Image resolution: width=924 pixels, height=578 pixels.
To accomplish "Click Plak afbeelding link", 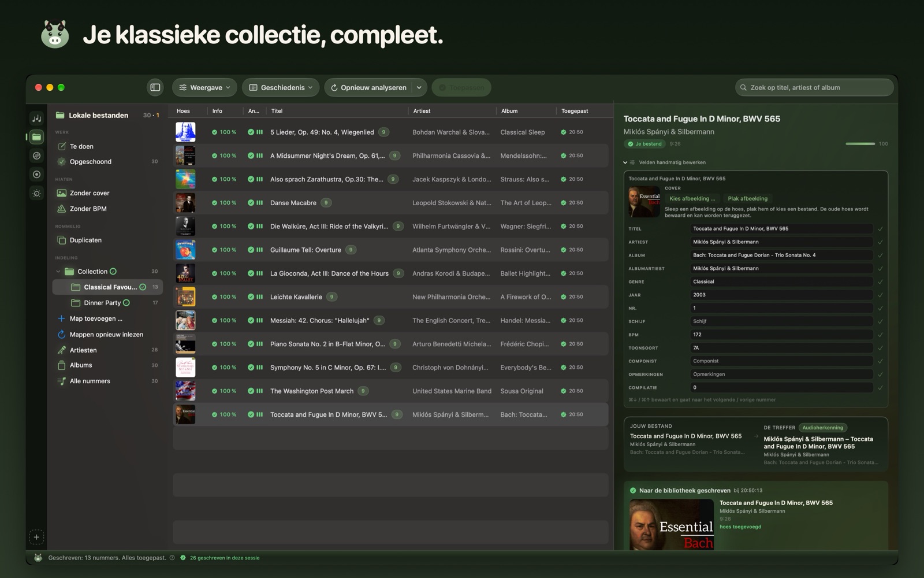I will pos(747,198).
